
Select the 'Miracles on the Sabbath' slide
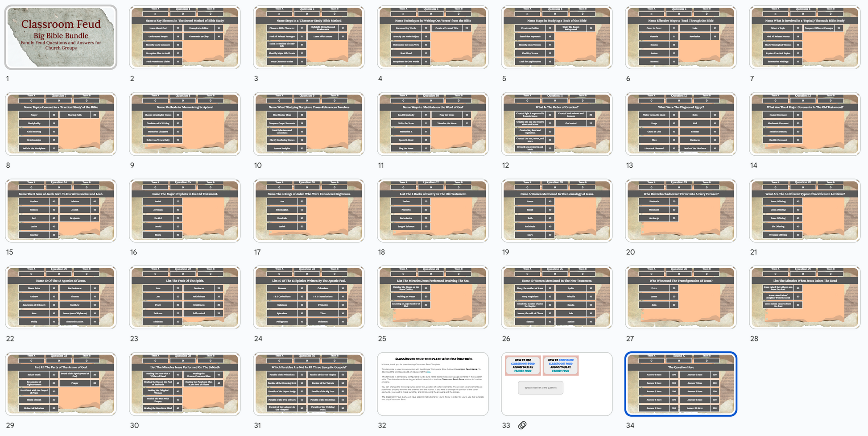pos(185,384)
